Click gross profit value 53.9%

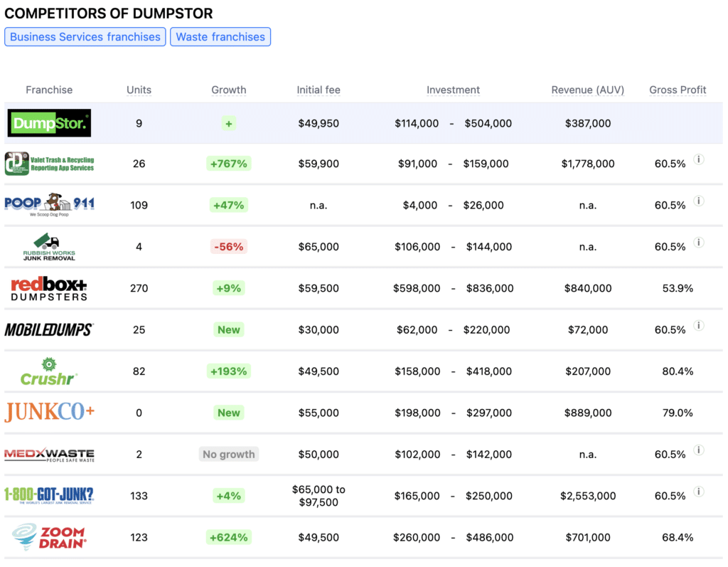[678, 288]
